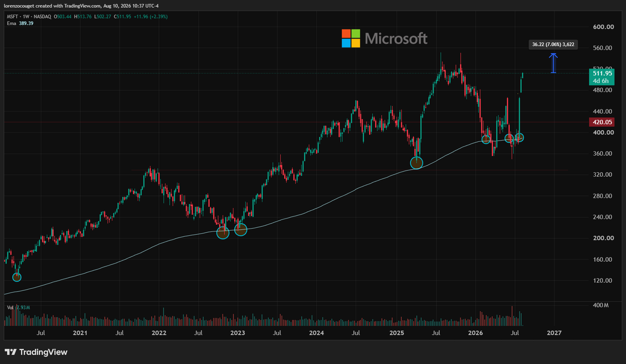Click the 400 M volume axis label
626x364 pixels.
click(x=602, y=305)
